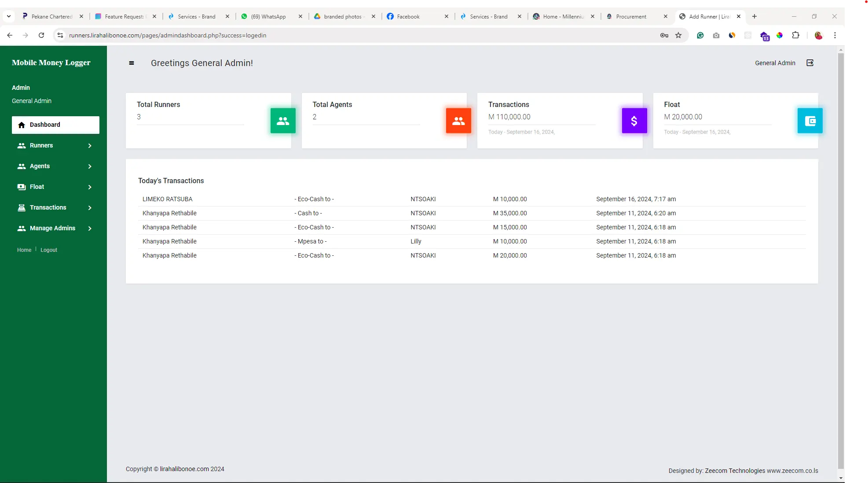Click the browser address bar URL

(x=167, y=35)
